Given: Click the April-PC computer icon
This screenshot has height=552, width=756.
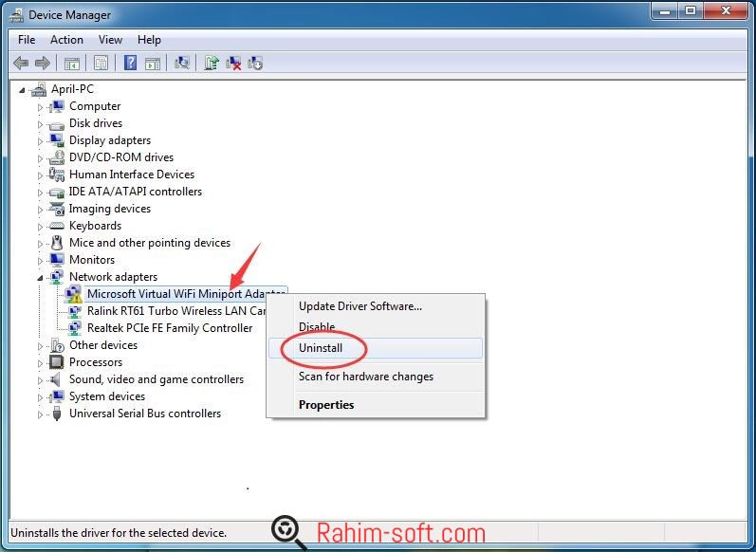Looking at the screenshot, I should (39, 89).
